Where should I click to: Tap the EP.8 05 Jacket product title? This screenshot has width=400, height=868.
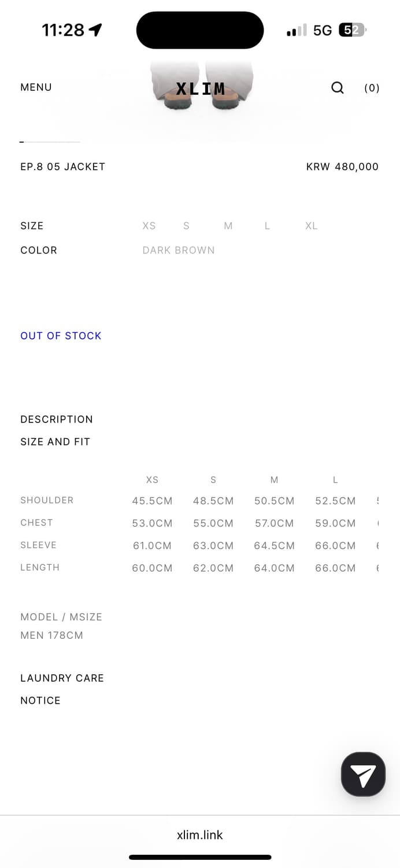point(63,167)
